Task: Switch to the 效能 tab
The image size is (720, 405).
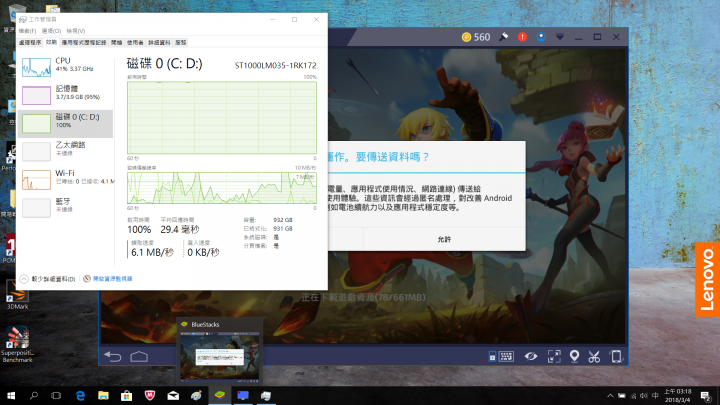Action: 51,42
